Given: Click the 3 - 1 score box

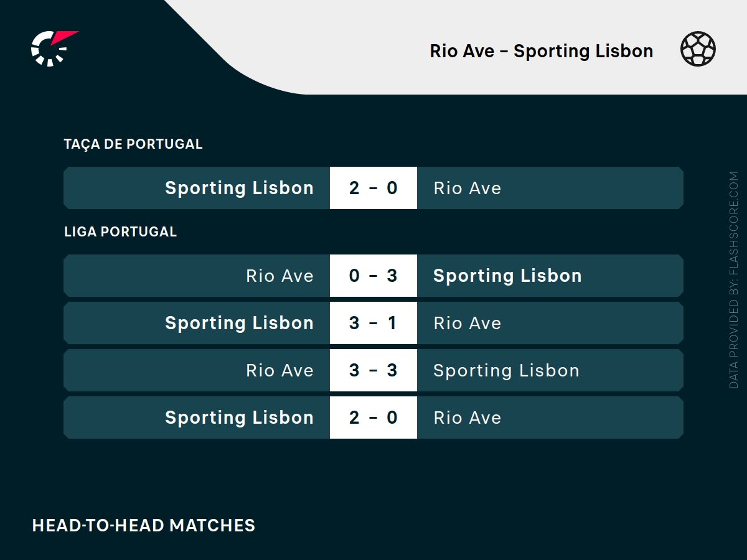Looking at the screenshot, I should point(373,323).
